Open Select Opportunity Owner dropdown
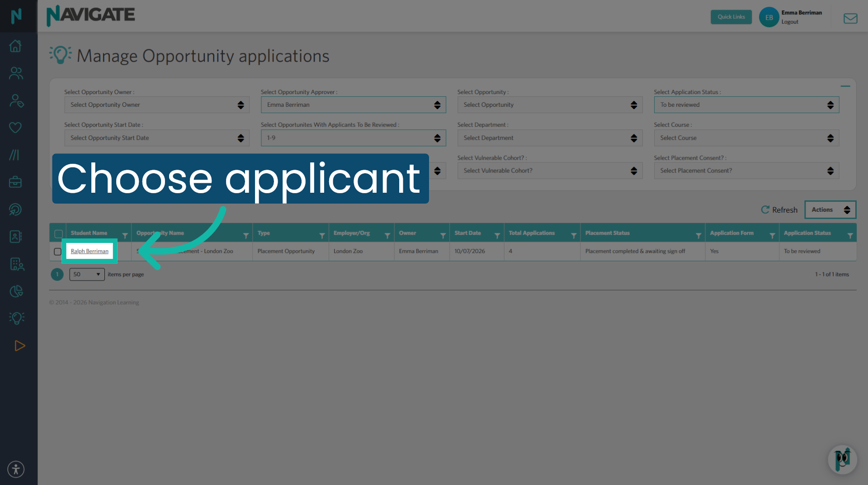This screenshot has height=485, width=868. pyautogui.click(x=157, y=105)
